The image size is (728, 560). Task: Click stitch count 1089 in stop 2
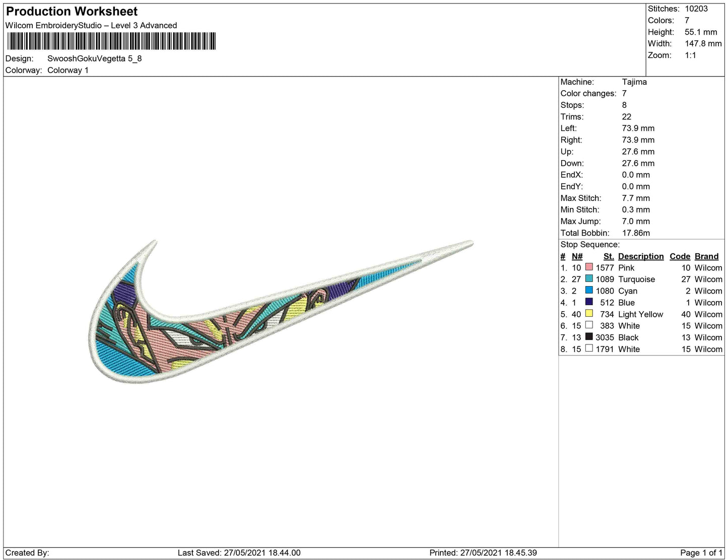(x=605, y=279)
